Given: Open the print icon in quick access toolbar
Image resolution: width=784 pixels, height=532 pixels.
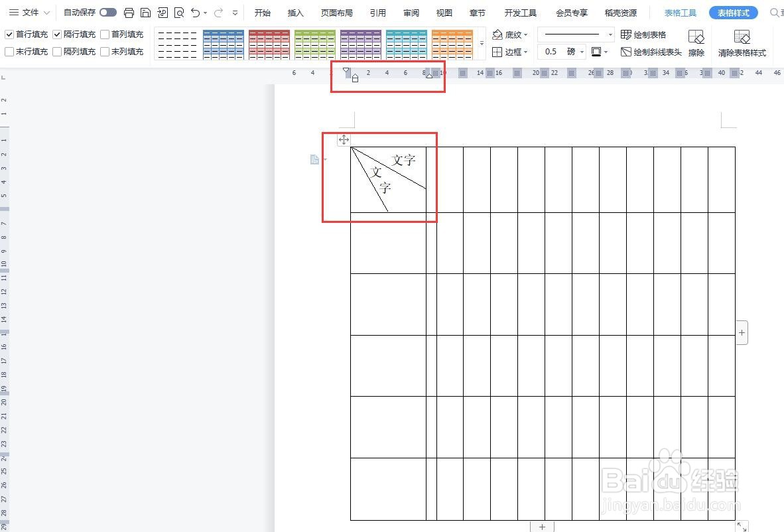Looking at the screenshot, I should [128, 12].
